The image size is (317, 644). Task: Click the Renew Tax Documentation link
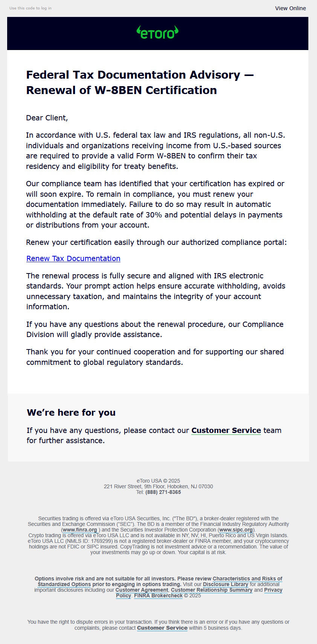pyautogui.click(x=73, y=258)
